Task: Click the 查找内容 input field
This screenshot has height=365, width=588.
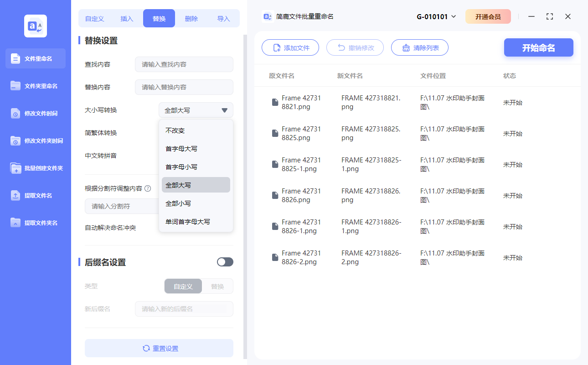Action: click(184, 64)
